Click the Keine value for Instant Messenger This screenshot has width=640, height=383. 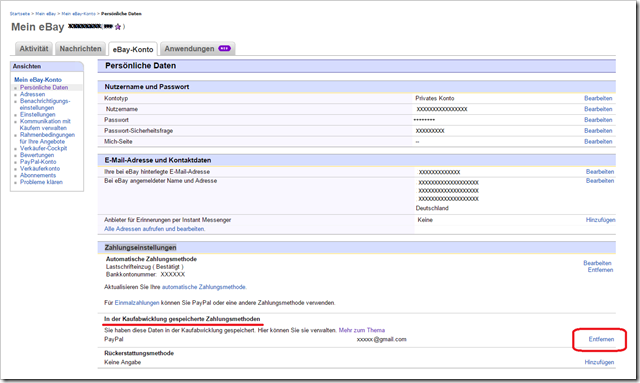425,220
